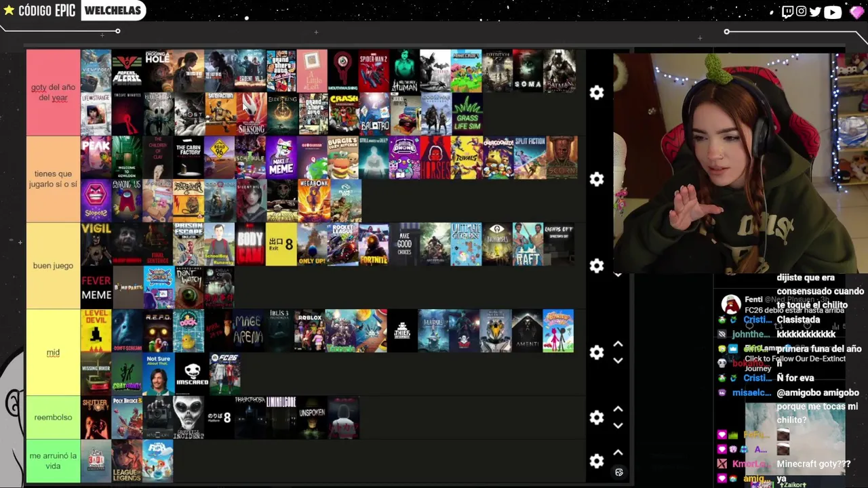Viewport: 868px width, 488px height.
Task: Click the Twitter bird icon in the header
Action: 816,11
